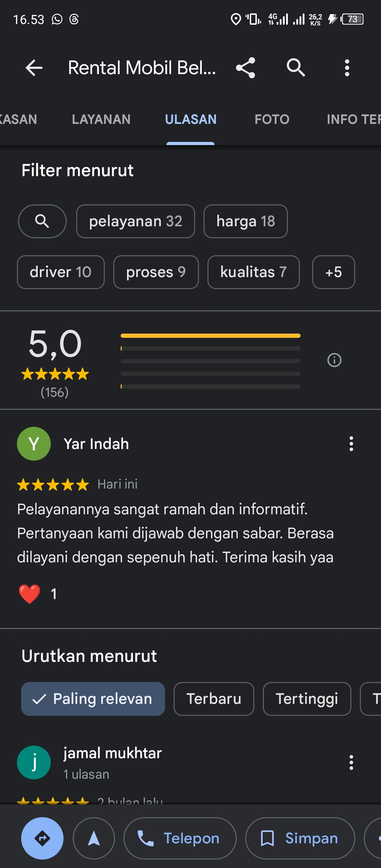Start navigation with arrow icon button

pyautogui.click(x=94, y=838)
